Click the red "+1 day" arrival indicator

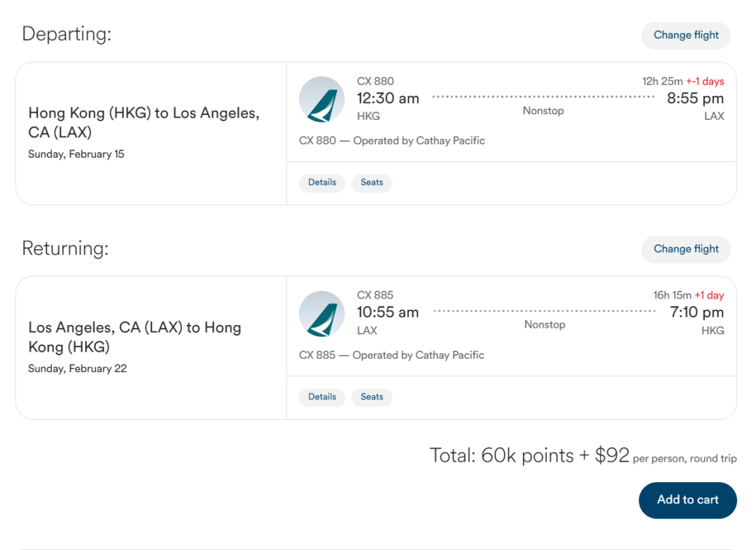(709, 296)
